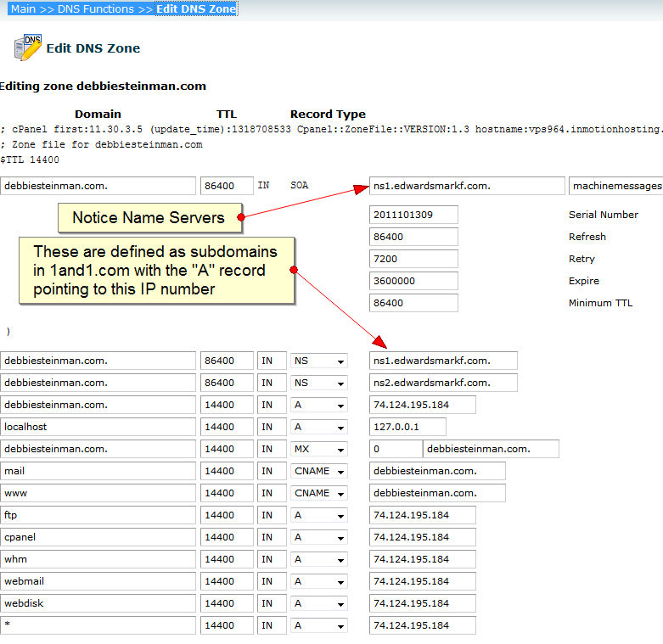Open record type dropdown for webmail row
Viewport: 663px width, 644px height.
[319, 581]
